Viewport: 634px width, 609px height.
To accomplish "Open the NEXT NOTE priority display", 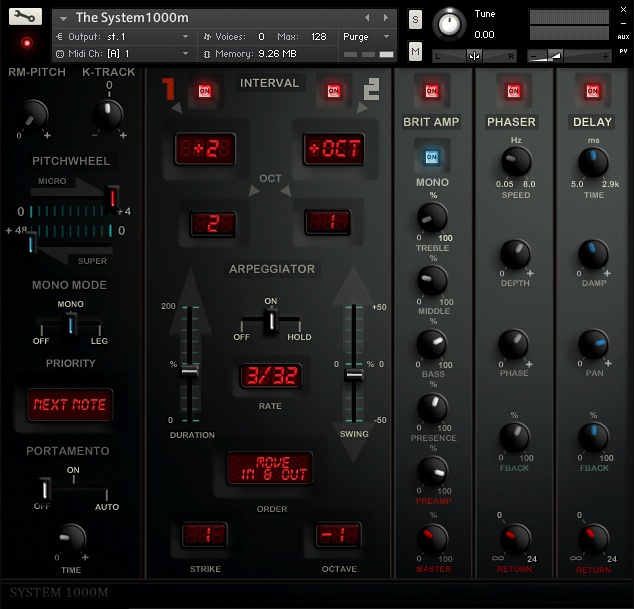I will point(70,405).
